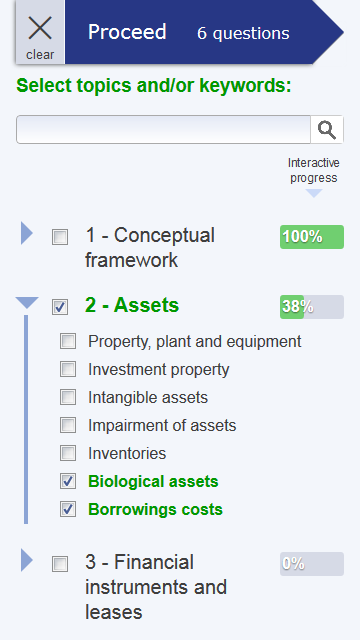Collapse the Assets topic
Screen dimensions: 360x640
[x=27, y=302]
